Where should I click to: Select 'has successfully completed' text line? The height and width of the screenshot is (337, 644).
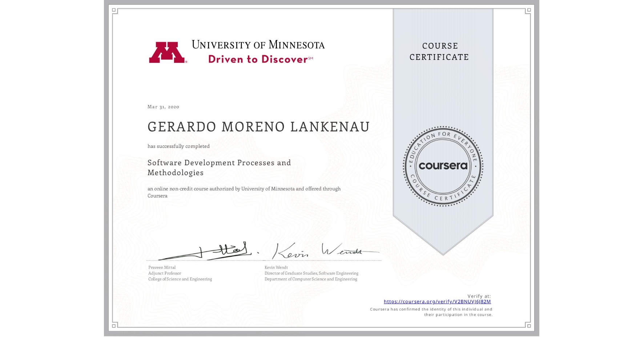coord(178,146)
